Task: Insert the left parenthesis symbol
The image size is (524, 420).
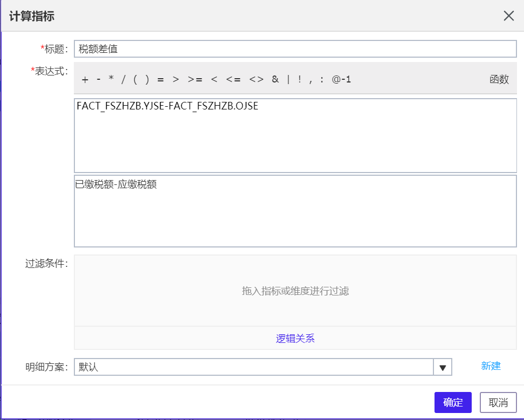Action: tap(135, 79)
